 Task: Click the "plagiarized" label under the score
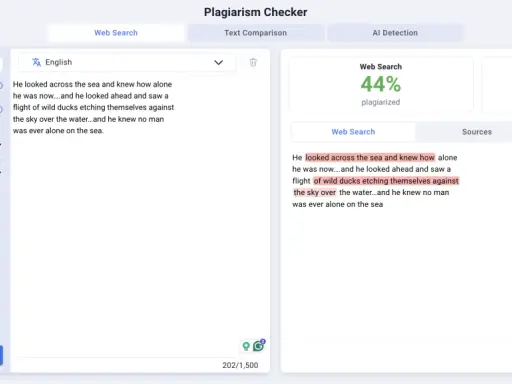click(x=381, y=102)
